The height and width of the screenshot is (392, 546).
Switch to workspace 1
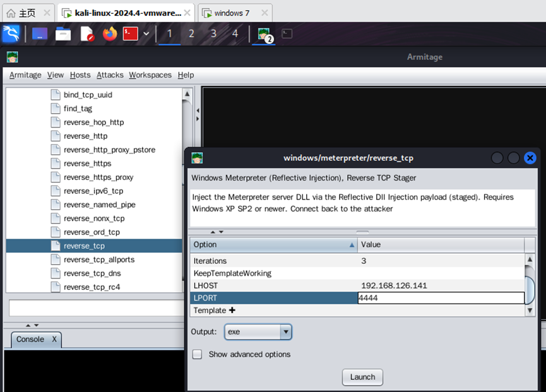point(170,33)
